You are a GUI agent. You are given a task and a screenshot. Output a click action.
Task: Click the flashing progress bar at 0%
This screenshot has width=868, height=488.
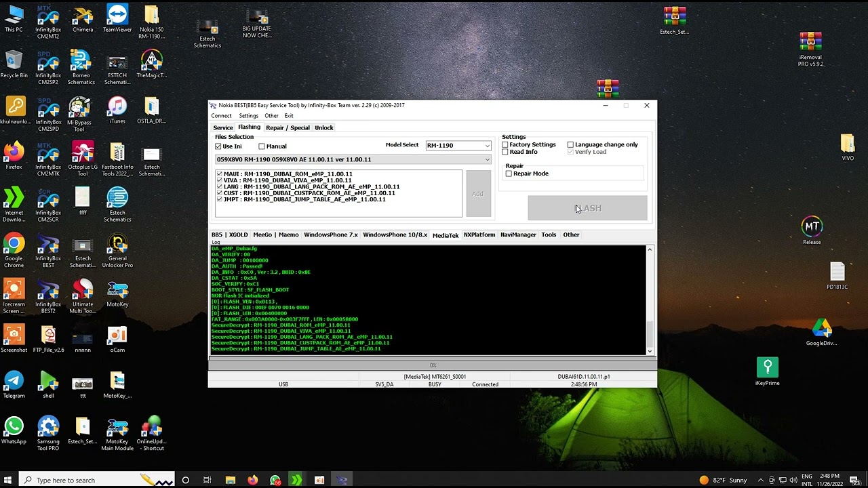[433, 365]
